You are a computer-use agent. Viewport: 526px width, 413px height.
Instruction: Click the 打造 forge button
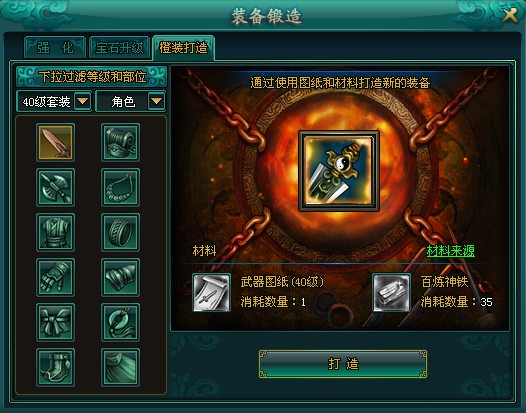pyautogui.click(x=343, y=364)
